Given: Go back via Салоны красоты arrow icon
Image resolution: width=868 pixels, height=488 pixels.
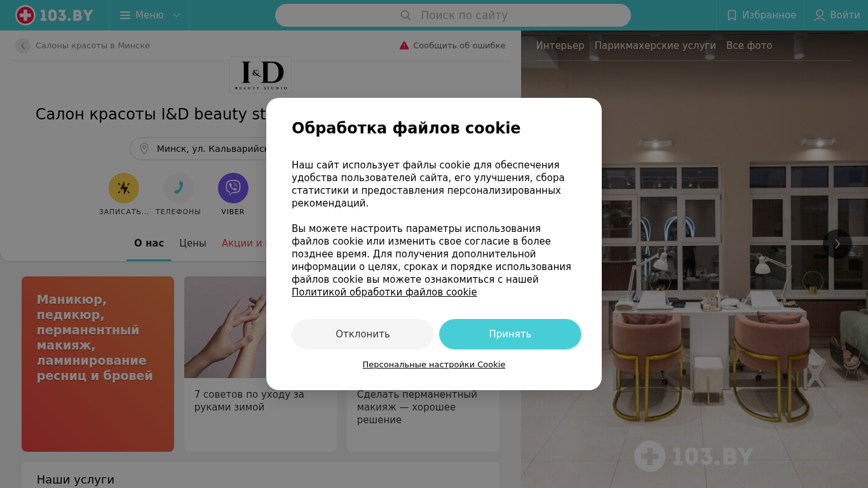Looking at the screenshot, I should click(23, 46).
